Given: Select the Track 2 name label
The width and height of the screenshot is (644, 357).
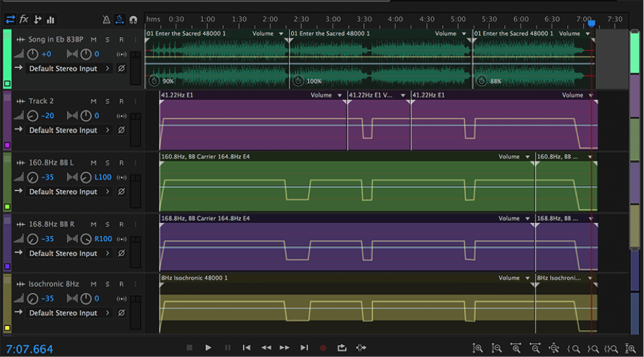Looking at the screenshot, I should click(41, 101).
